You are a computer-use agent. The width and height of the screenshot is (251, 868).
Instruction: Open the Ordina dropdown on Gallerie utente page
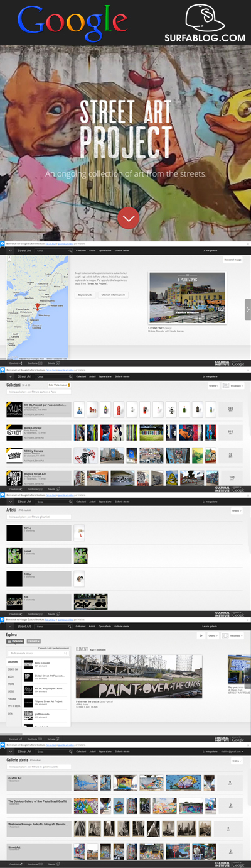click(x=237, y=760)
